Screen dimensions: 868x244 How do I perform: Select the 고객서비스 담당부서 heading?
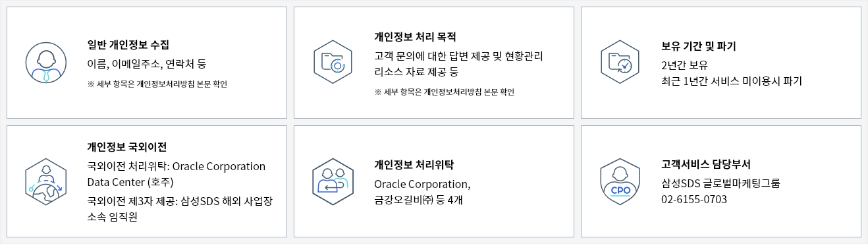click(x=706, y=164)
